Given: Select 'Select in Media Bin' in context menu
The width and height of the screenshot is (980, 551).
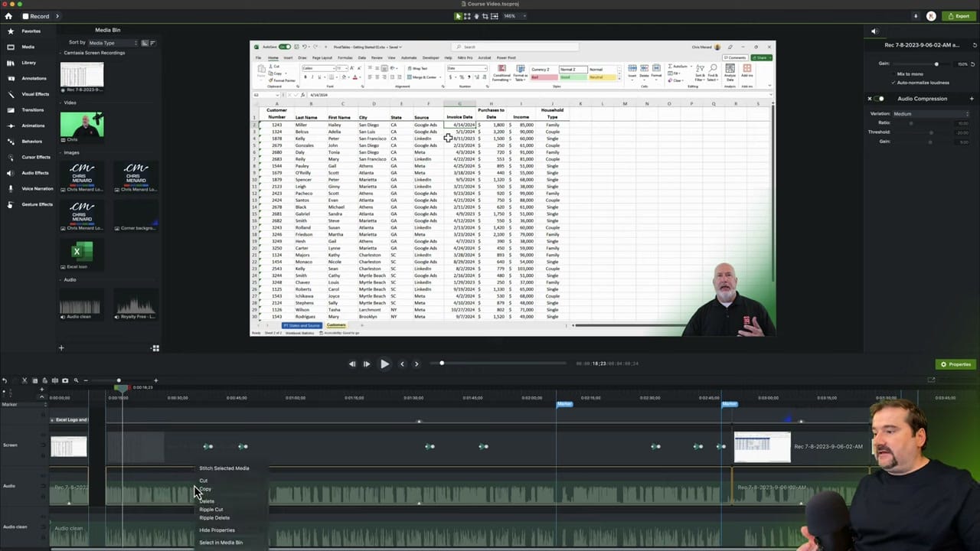Looking at the screenshot, I should (220, 542).
